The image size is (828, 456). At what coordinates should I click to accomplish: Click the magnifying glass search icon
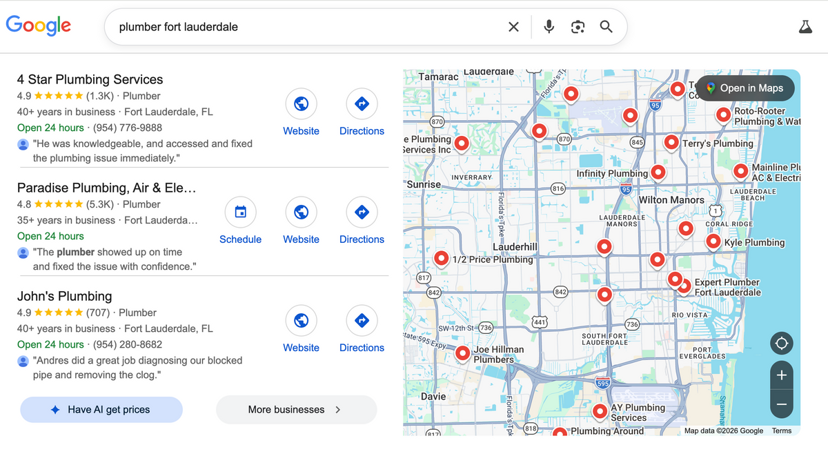pos(606,27)
